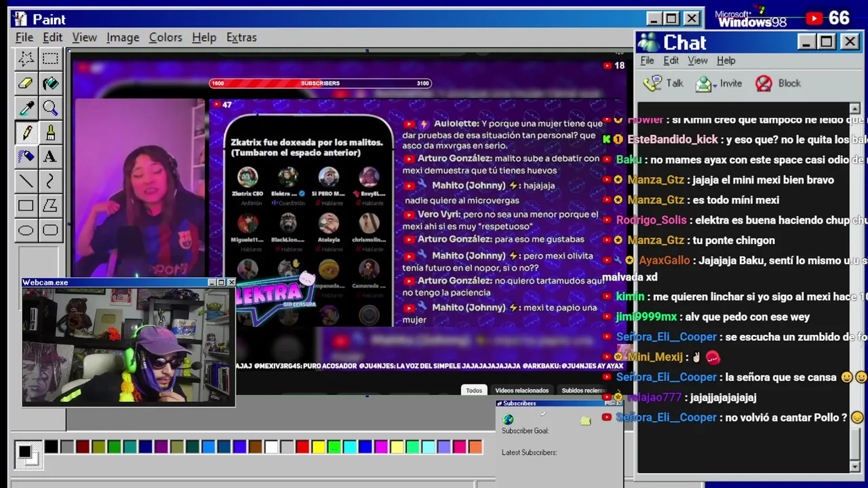Click the Windows98 logo at top right
868x488 pixels.
click(751, 18)
